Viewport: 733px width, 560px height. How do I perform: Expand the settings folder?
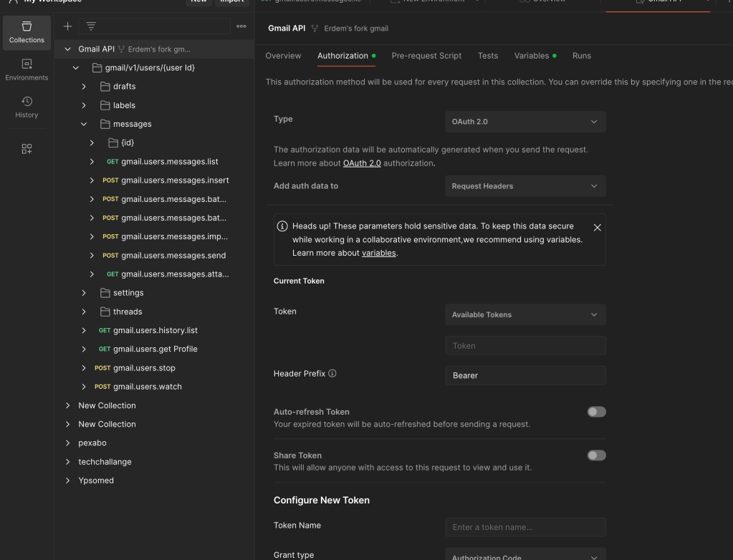point(84,293)
